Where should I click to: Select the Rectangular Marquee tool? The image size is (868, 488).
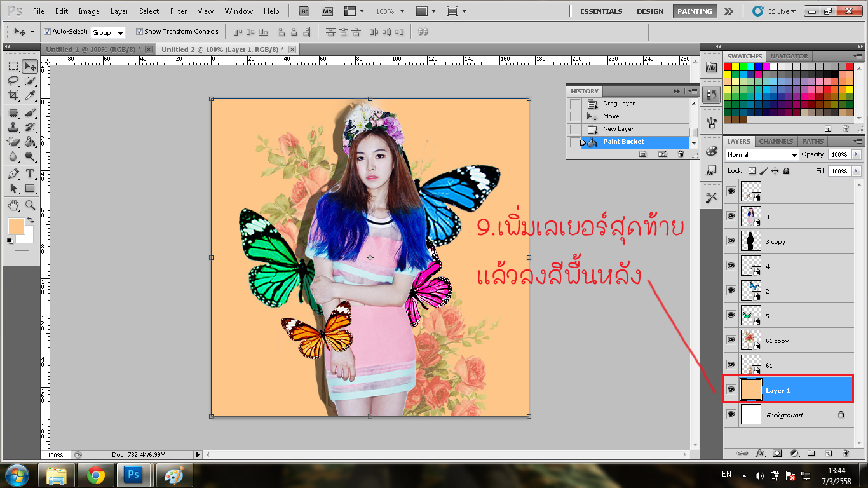click(13, 66)
